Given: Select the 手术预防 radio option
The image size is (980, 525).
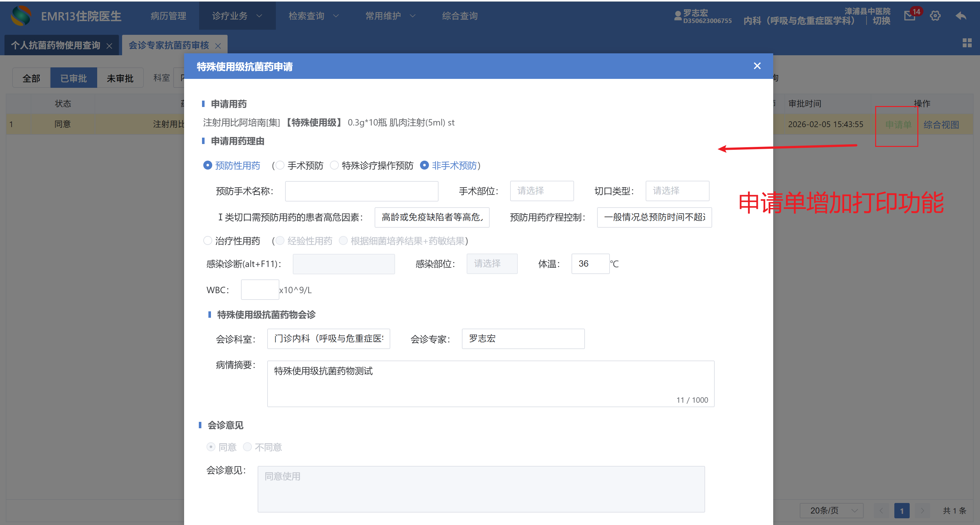Looking at the screenshot, I should tap(280, 165).
